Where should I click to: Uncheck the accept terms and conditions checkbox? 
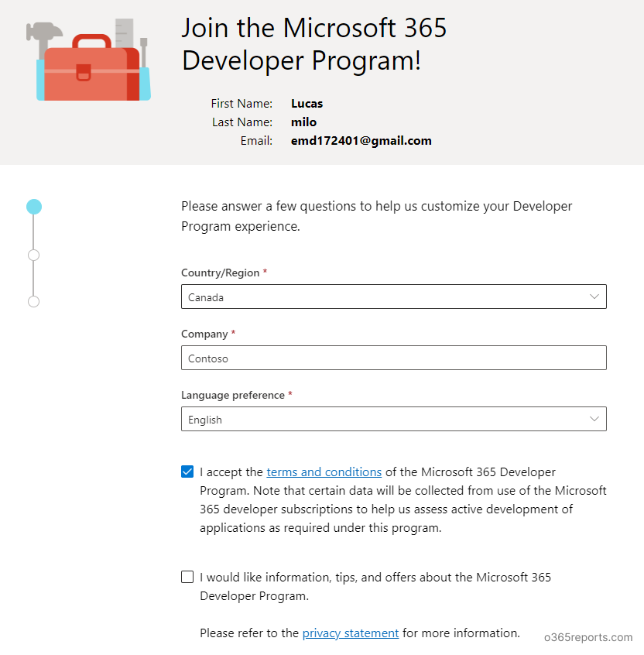[187, 472]
